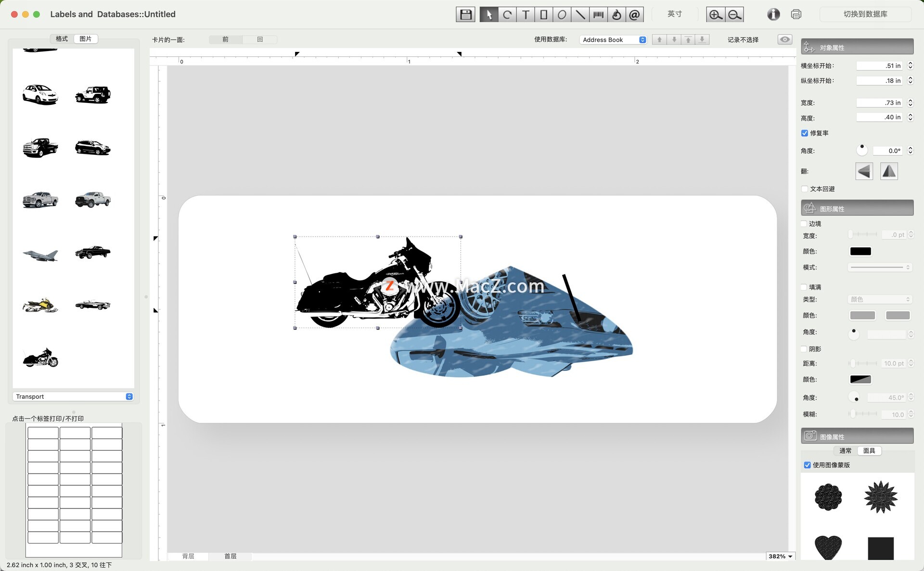
Task: Select the rectangle shape tool
Action: tap(544, 14)
